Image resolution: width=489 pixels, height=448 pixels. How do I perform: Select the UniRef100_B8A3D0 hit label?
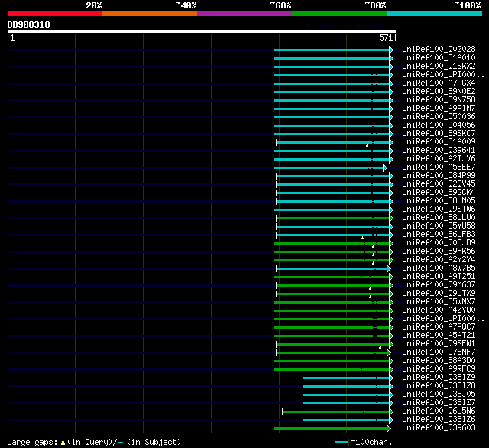(439, 361)
